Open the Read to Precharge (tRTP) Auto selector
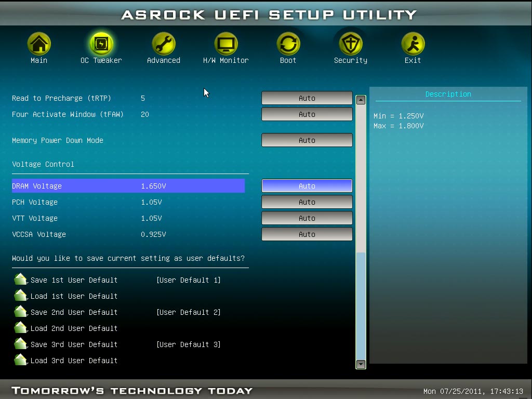Image resolution: width=532 pixels, height=399 pixels. pyautogui.click(x=307, y=98)
